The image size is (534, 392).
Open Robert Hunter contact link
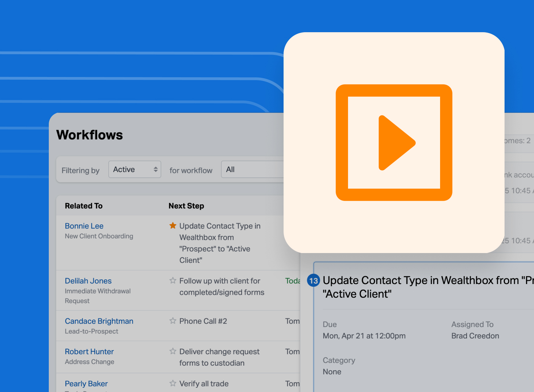tap(89, 352)
